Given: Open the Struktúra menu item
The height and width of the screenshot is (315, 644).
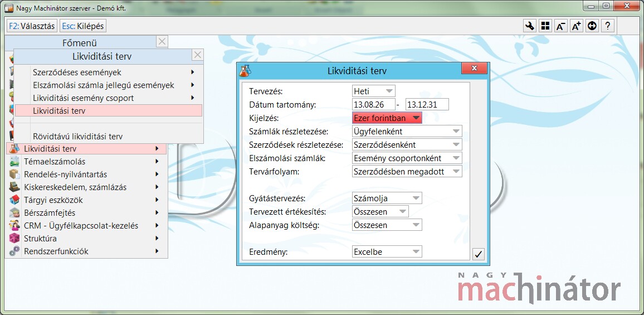Looking at the screenshot, I should point(86,238).
